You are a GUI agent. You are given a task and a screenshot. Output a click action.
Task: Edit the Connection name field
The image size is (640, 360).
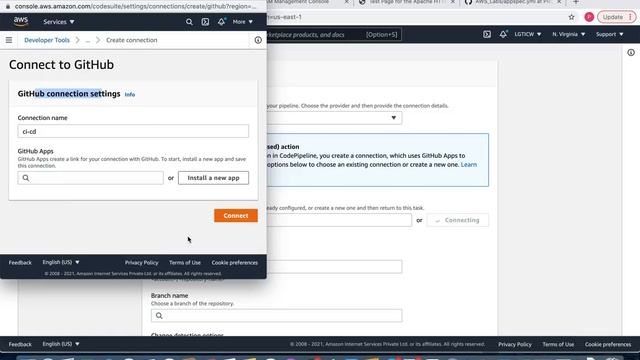point(133,131)
